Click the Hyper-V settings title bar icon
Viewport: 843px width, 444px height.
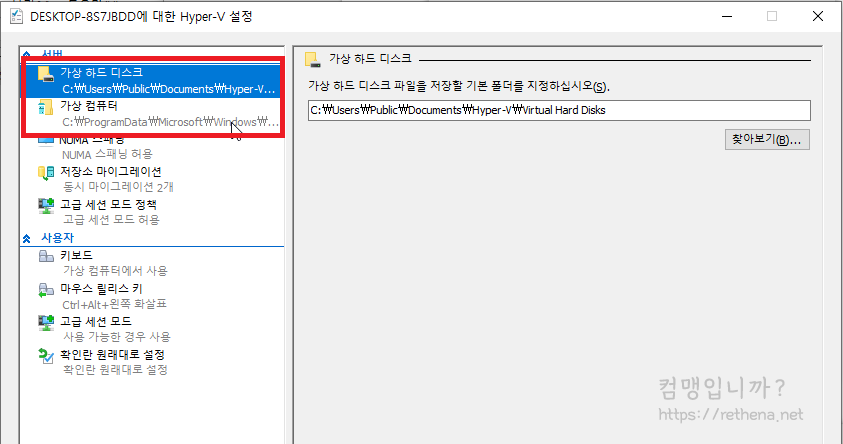[17, 16]
